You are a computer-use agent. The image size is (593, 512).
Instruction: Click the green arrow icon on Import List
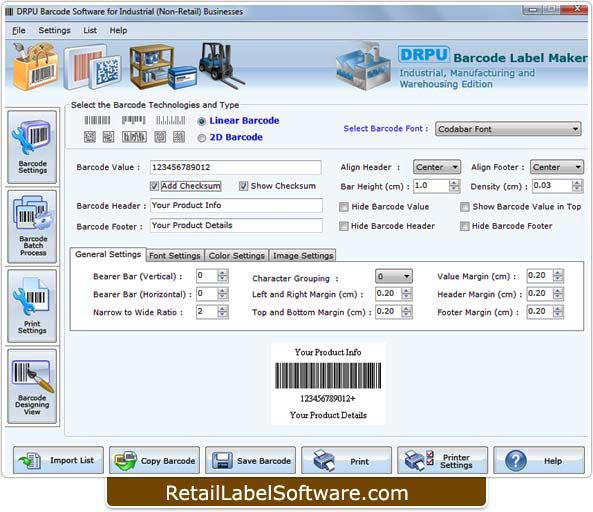30,460
